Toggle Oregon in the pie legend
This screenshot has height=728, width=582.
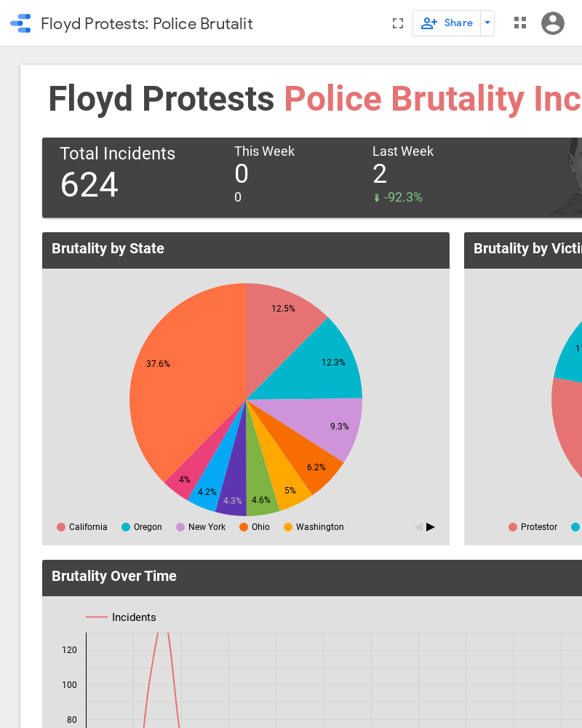142,527
